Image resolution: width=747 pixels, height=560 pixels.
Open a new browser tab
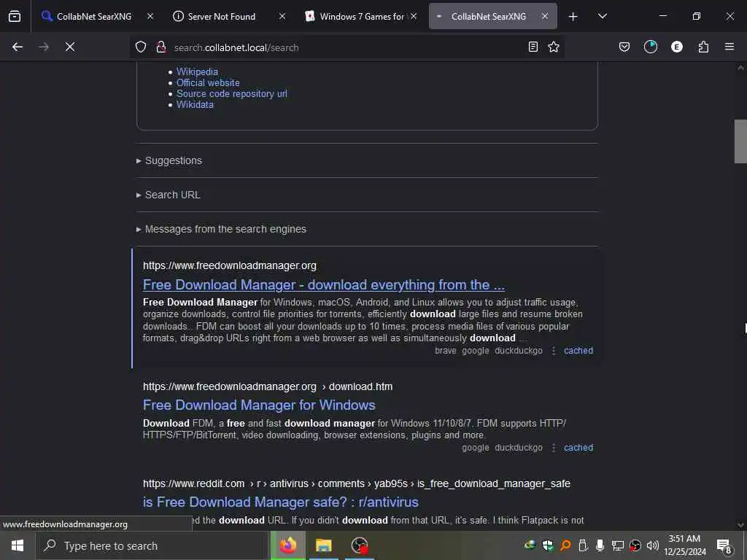573,17
